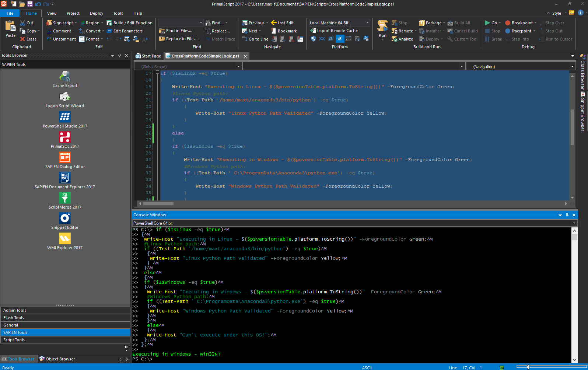Open Cache Export tool
The width and height of the screenshot is (588, 370).
pyautogui.click(x=65, y=79)
